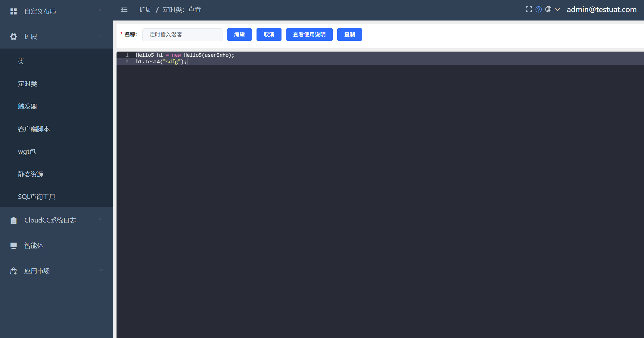Expand the 自定义布局 menu chevron
This screenshot has height=338, width=644.
tap(101, 11)
